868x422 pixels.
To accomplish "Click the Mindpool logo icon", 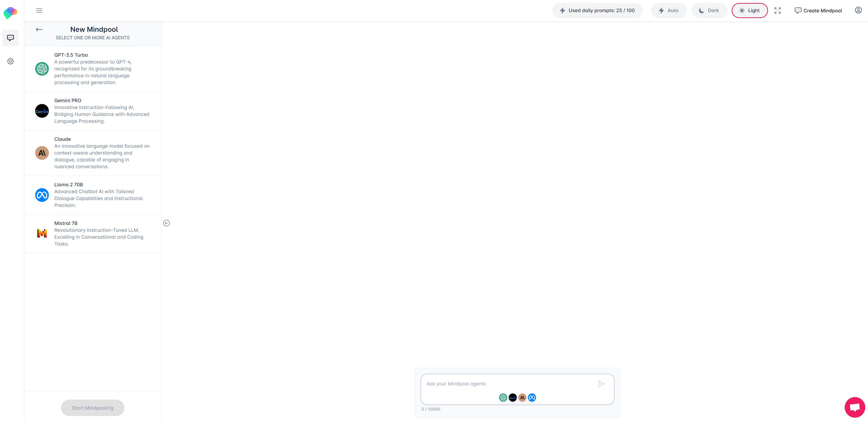I will 11,13.
